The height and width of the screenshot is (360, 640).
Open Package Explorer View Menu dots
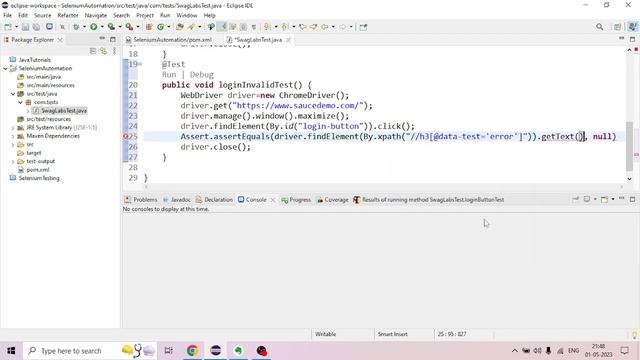click(114, 51)
